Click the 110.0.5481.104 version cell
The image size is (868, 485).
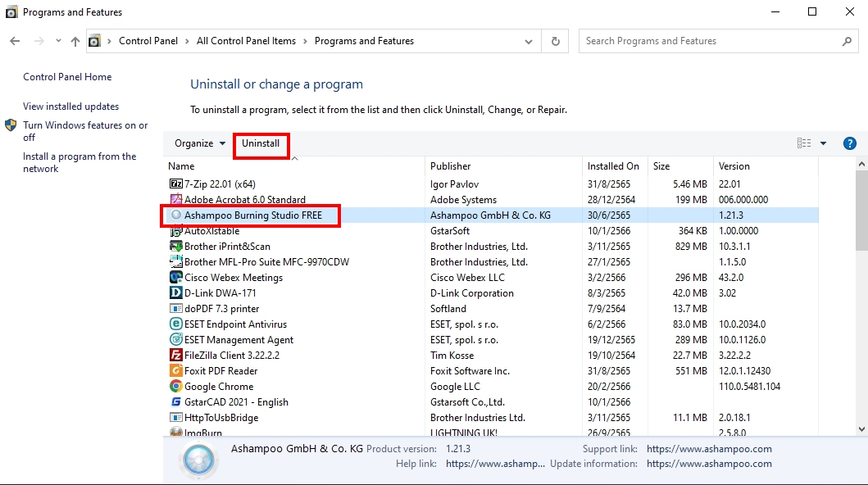pyautogui.click(x=749, y=387)
